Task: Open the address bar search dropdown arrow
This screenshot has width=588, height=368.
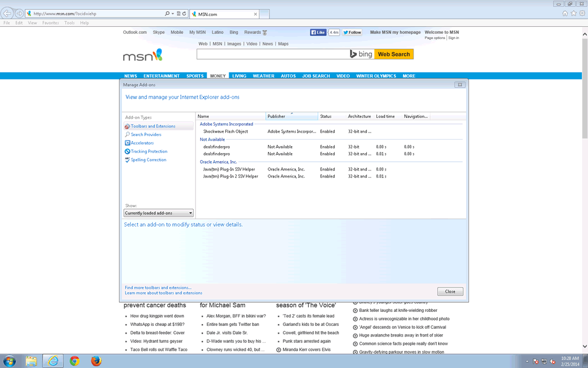Action: coord(173,13)
